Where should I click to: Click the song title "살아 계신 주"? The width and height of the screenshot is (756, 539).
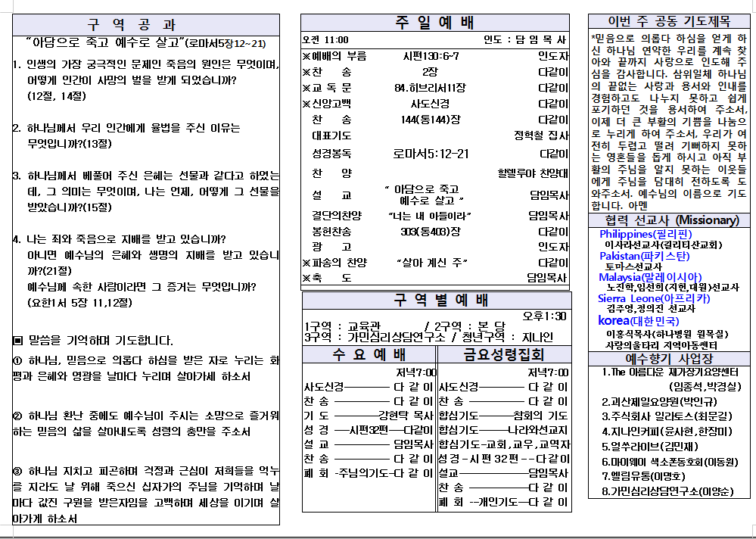pyautogui.click(x=432, y=263)
